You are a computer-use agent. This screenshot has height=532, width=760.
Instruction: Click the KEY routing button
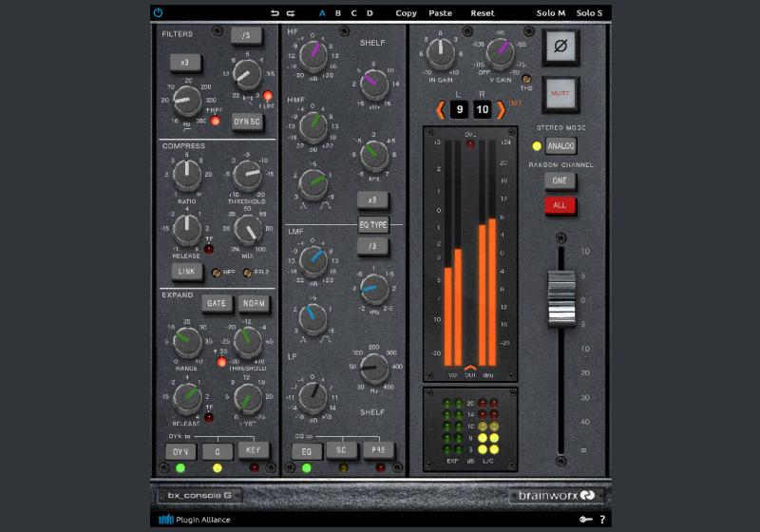coord(253,450)
